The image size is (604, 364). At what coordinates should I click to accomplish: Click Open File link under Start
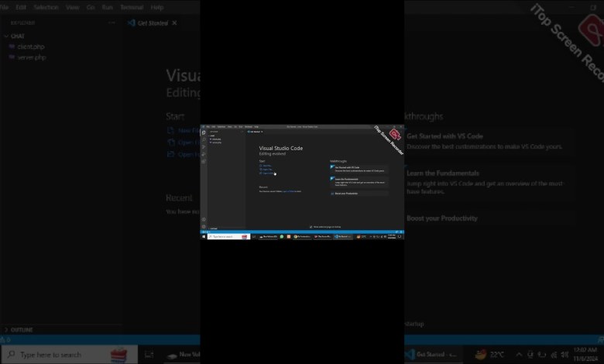click(266, 170)
